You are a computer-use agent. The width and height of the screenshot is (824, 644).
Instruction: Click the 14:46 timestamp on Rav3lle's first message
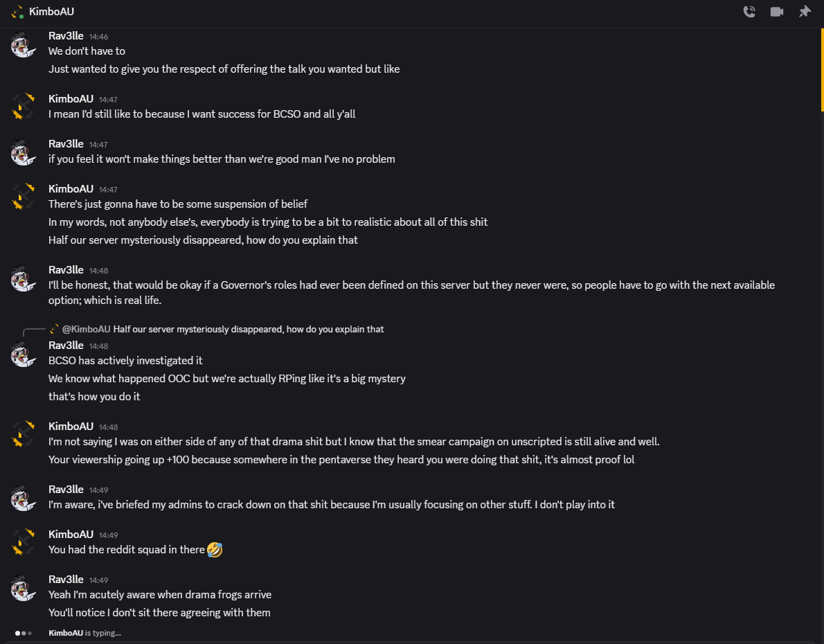pyautogui.click(x=98, y=37)
